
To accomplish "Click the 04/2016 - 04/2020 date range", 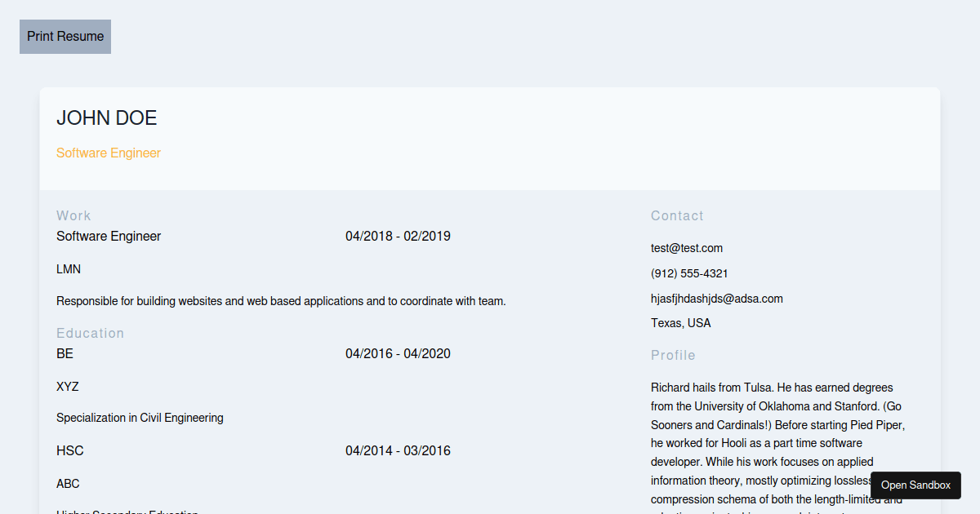I will click(398, 353).
